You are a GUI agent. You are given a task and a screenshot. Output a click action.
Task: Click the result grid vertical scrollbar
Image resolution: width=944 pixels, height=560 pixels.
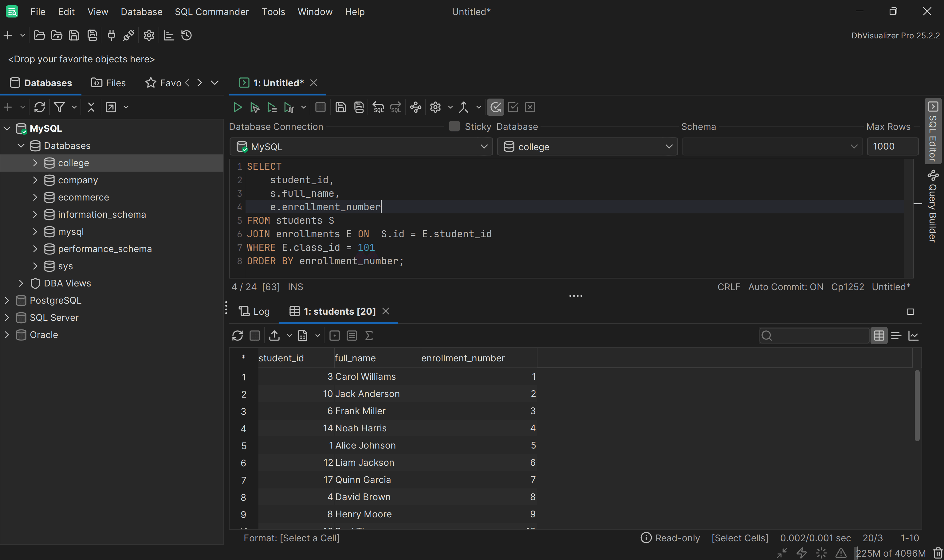pyautogui.click(x=917, y=406)
